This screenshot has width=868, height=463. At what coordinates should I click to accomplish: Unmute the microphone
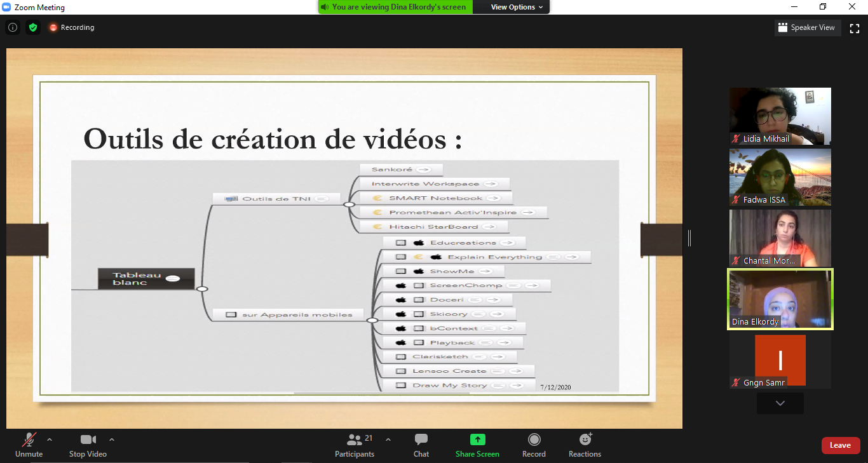tap(29, 445)
